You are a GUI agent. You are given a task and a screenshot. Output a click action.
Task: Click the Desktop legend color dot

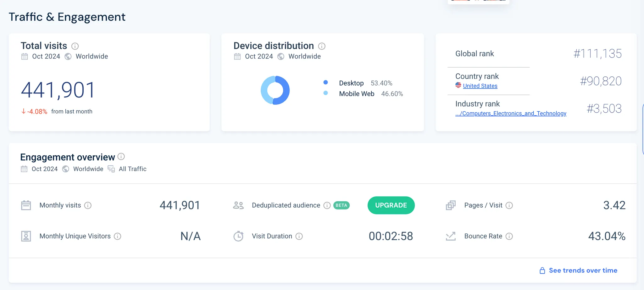(325, 82)
